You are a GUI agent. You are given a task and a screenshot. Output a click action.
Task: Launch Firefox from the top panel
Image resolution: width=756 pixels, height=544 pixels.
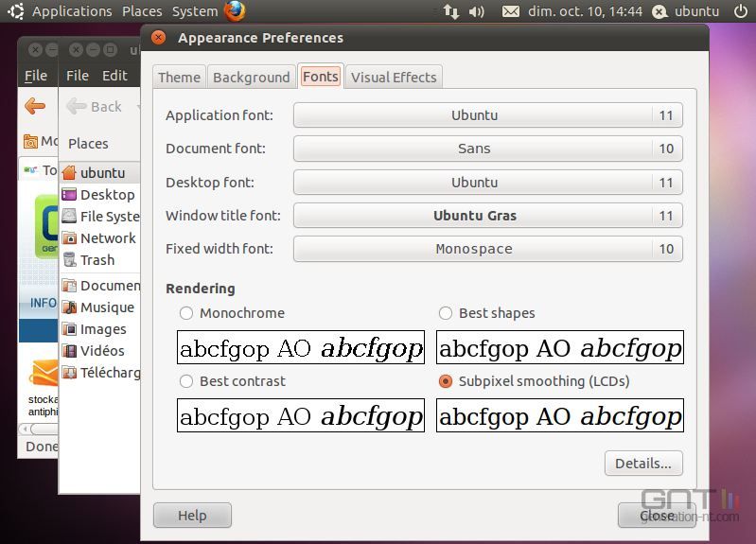point(235,10)
